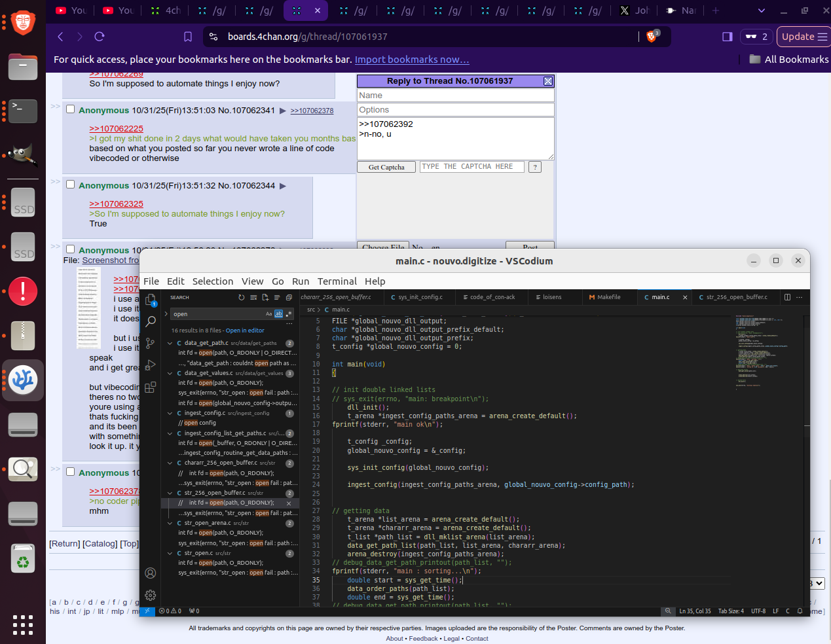
Task: Clear the search results
Action: click(x=253, y=298)
